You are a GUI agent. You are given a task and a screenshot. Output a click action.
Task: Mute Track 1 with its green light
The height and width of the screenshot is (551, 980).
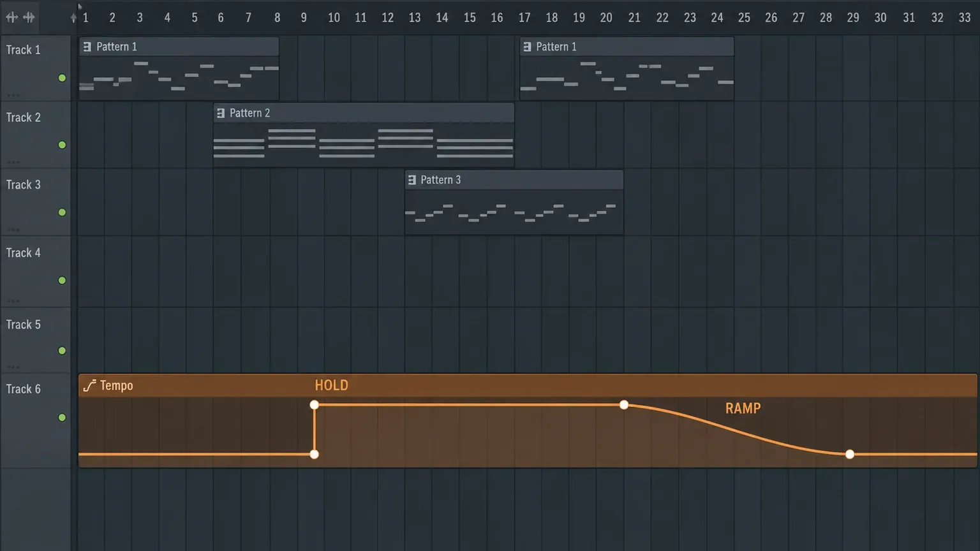coord(62,78)
